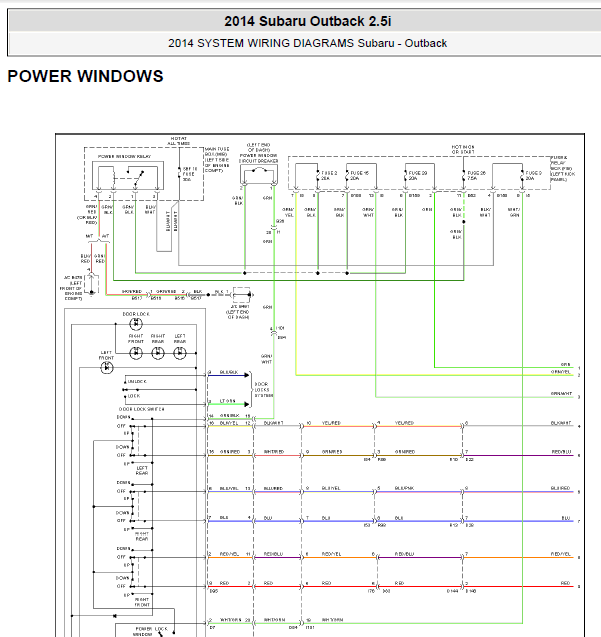Click the "FUSE 26 7.5A" label

coord(476,176)
